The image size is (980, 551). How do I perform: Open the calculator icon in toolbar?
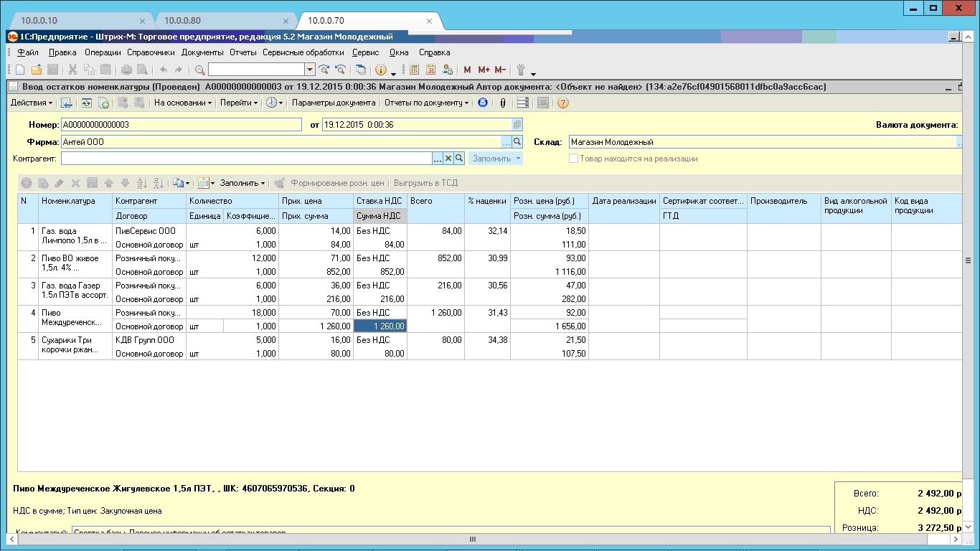414,70
